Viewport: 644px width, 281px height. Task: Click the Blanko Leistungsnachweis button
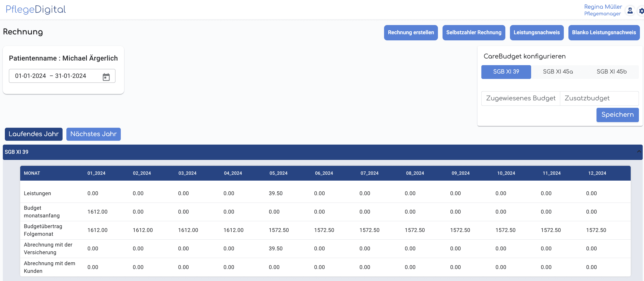click(x=604, y=32)
